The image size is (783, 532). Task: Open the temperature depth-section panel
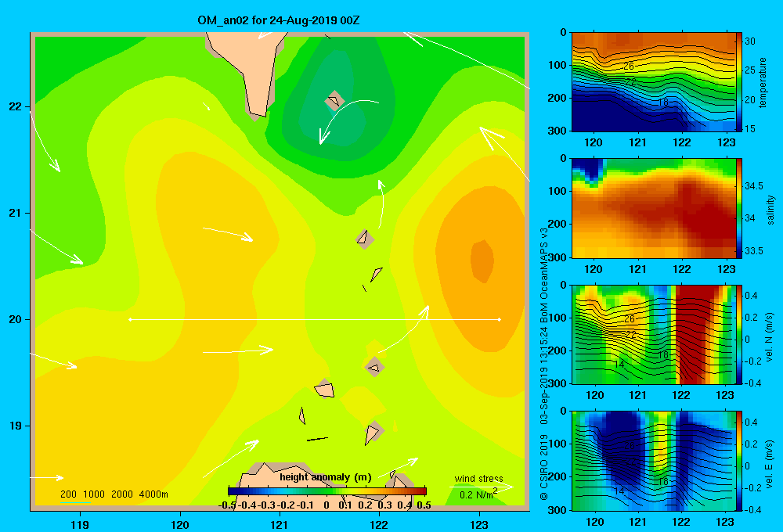[x=653, y=82]
